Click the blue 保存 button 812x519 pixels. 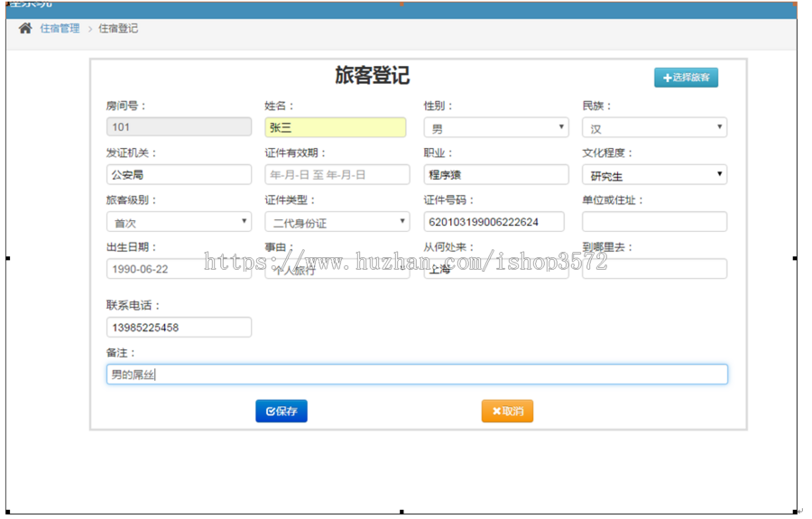[x=281, y=411]
